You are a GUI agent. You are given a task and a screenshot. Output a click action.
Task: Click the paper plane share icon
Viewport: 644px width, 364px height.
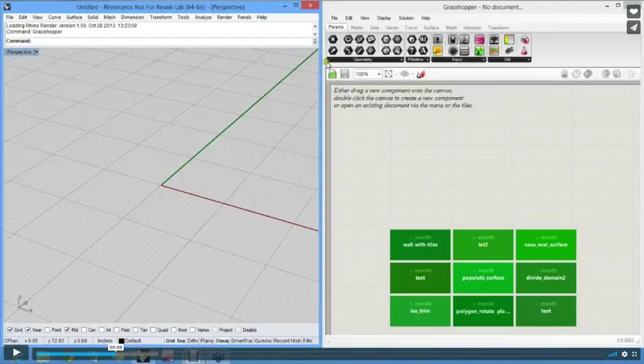pyautogui.click(x=634, y=27)
